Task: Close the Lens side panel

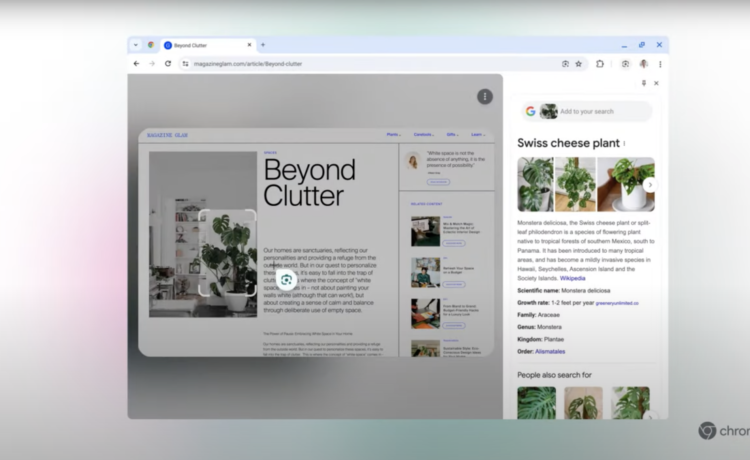Action: click(656, 83)
